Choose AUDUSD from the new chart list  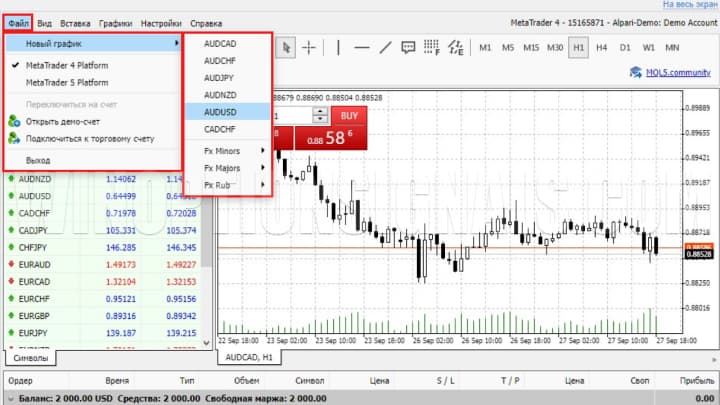[220, 112]
